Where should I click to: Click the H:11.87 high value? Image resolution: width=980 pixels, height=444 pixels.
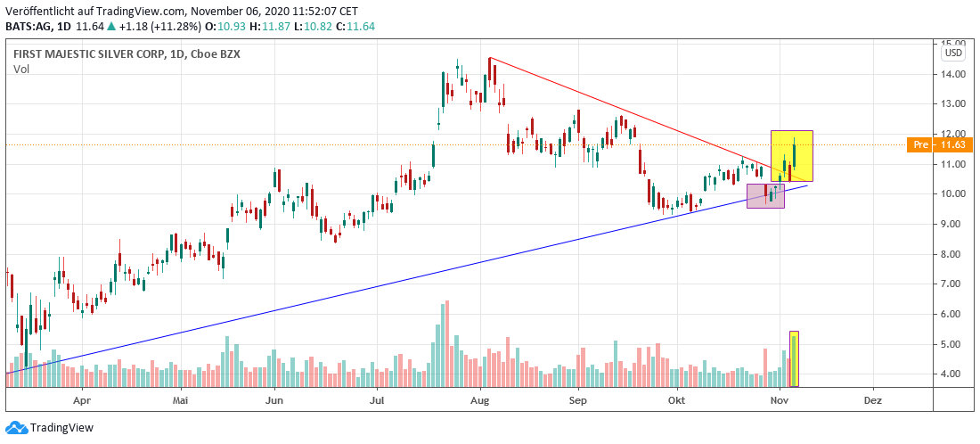(x=272, y=27)
